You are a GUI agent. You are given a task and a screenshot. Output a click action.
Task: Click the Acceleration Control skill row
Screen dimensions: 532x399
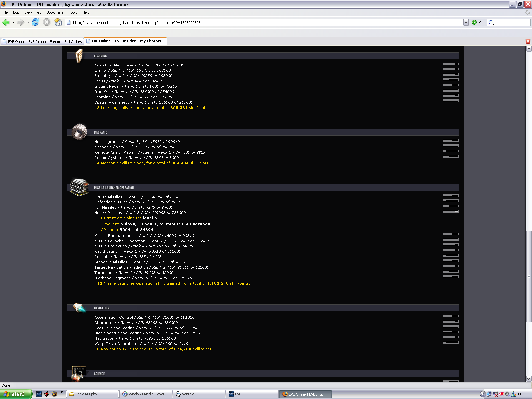(x=144, y=317)
